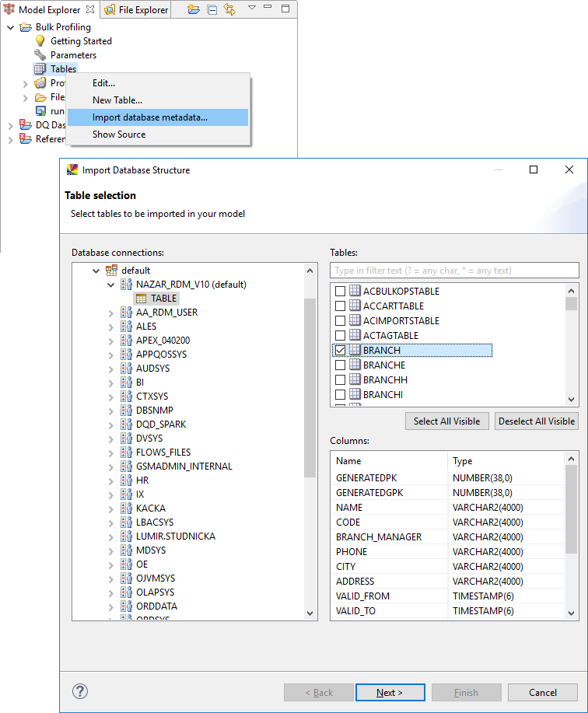Uncheck the BRANCH table checkbox
The height and width of the screenshot is (713, 588).
(340, 351)
